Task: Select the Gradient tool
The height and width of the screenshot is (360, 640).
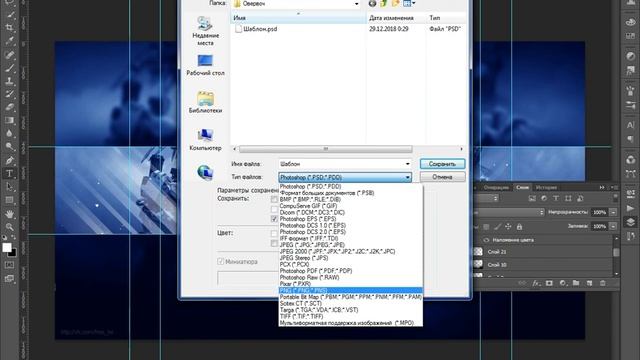Action: coord(9,120)
